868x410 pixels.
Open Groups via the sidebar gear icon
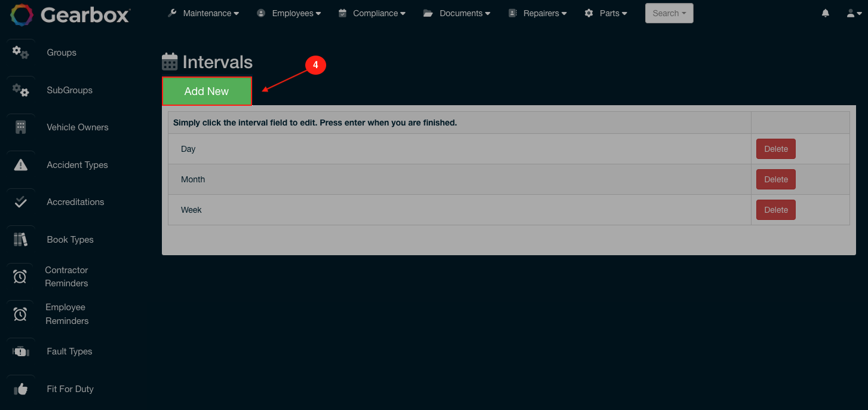(x=20, y=53)
